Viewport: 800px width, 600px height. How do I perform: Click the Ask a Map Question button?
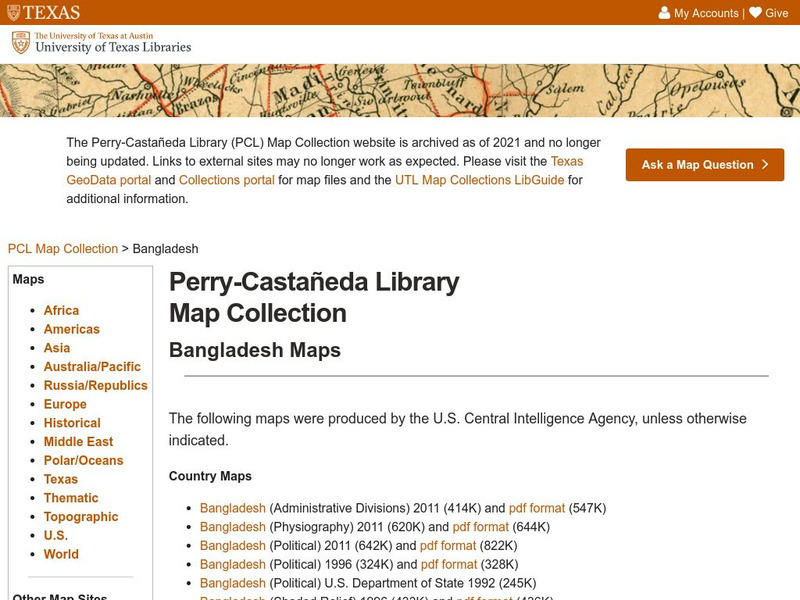(x=704, y=165)
